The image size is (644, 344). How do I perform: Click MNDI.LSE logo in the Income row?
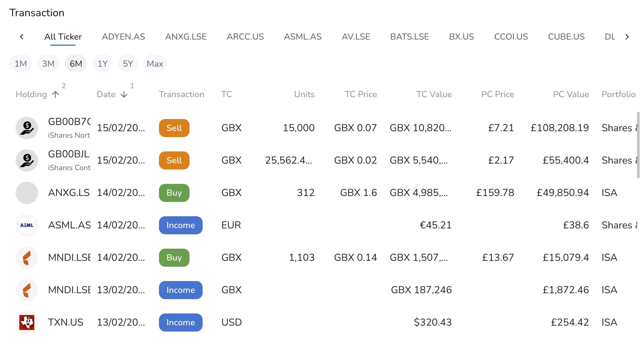point(27,290)
